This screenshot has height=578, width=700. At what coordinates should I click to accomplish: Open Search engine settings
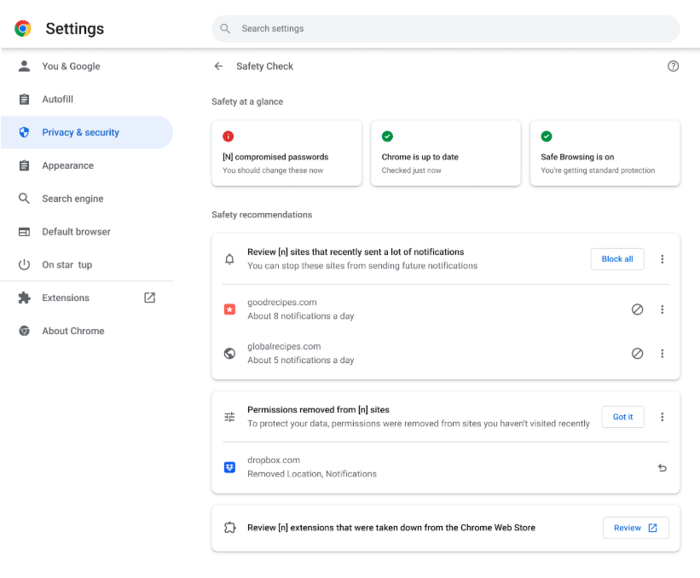pyautogui.click(x=87, y=199)
